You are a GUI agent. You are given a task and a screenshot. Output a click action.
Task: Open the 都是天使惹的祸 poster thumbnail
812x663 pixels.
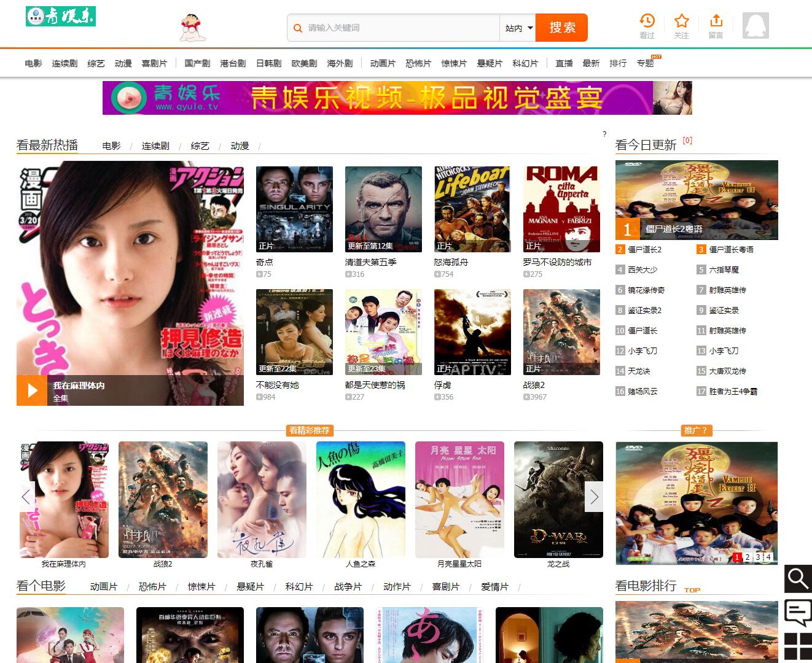[x=383, y=332]
